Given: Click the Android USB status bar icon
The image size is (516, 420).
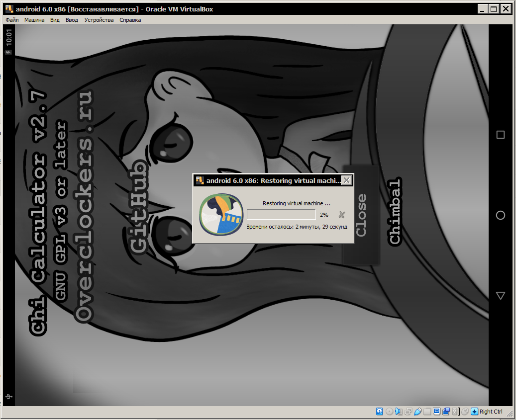Looking at the screenshot, I should tap(9, 396).
